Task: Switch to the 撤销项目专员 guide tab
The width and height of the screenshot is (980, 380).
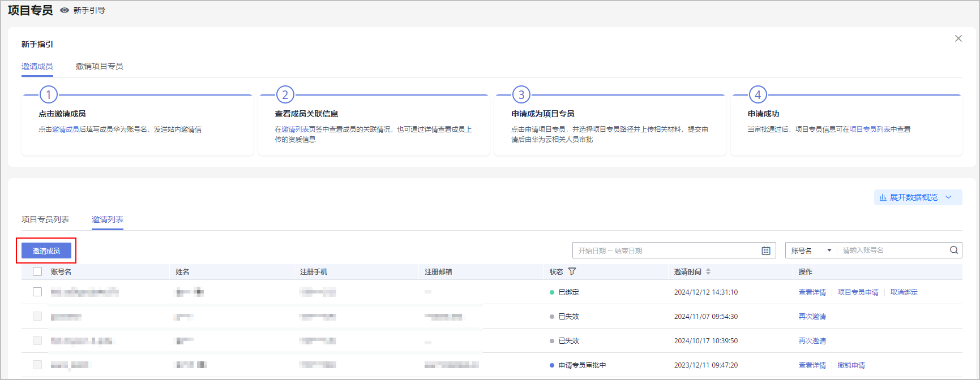Action: coord(100,66)
